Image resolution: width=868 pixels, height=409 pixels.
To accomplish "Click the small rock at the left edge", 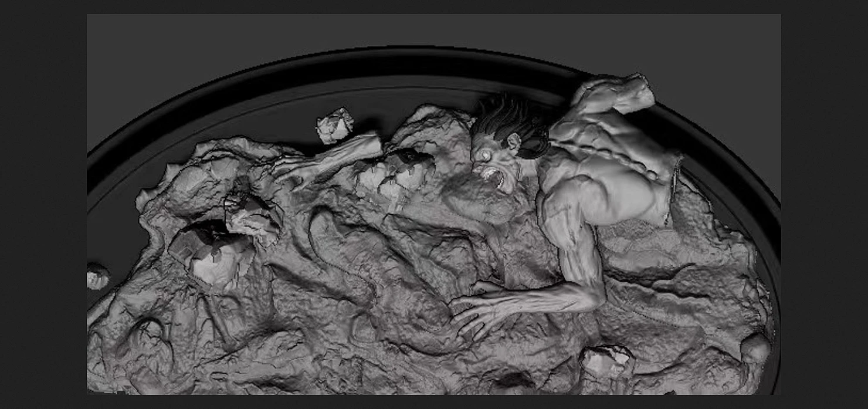I will click(x=97, y=276).
